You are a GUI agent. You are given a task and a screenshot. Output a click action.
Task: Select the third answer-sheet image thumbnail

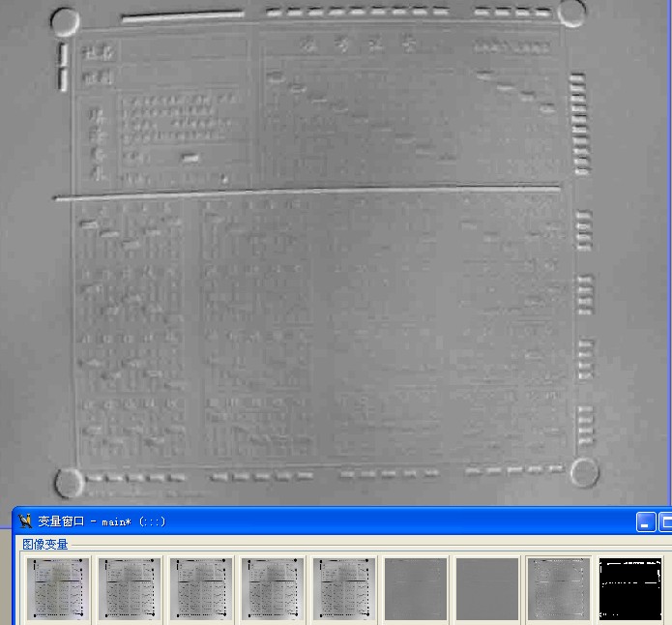click(200, 588)
